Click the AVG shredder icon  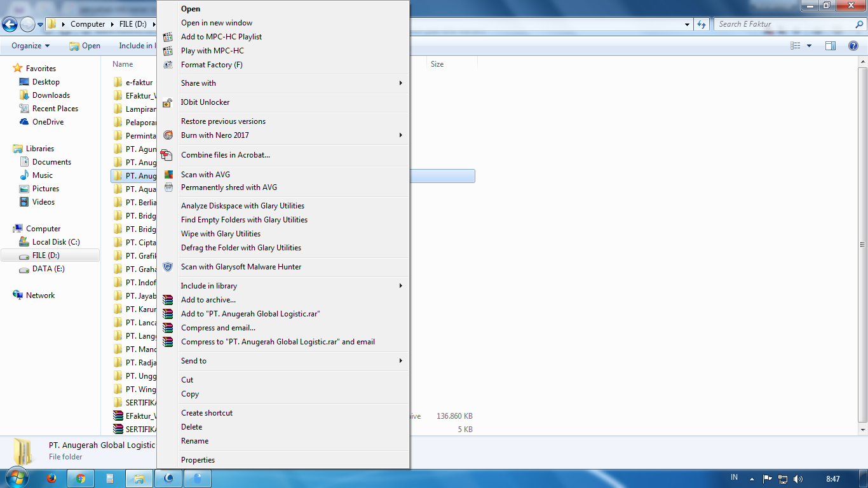[x=168, y=187]
